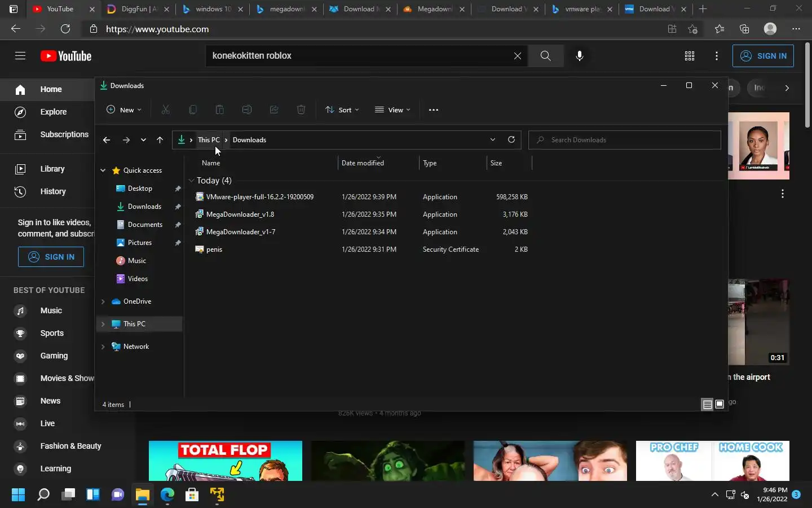Image resolution: width=812 pixels, height=508 pixels.
Task: Show hidden system tray icons
Action: pos(715,495)
